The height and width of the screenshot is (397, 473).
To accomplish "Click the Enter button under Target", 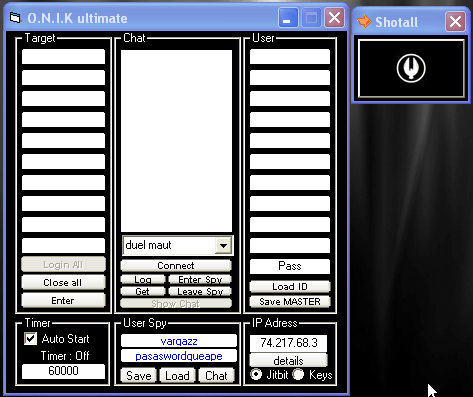I will pos(63,301).
